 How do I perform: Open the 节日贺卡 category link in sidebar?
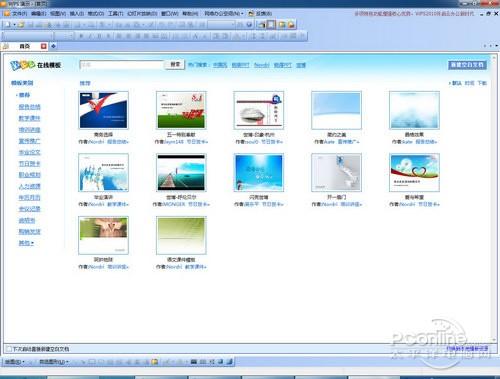pos(29,163)
